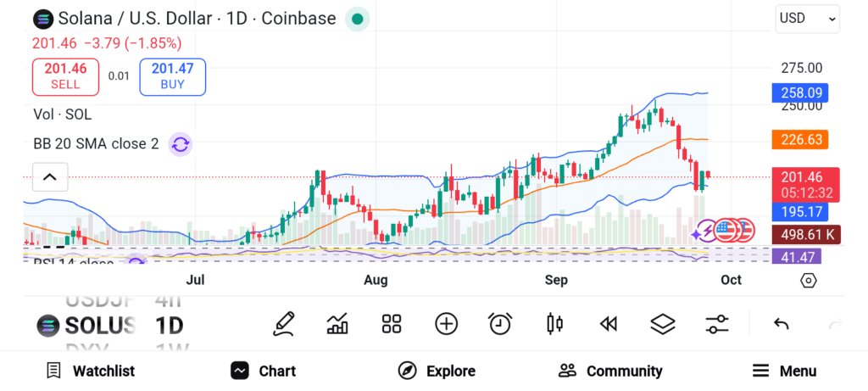Open chart settings sliders icon
Viewport: 868px width, 391px height.
717,323
